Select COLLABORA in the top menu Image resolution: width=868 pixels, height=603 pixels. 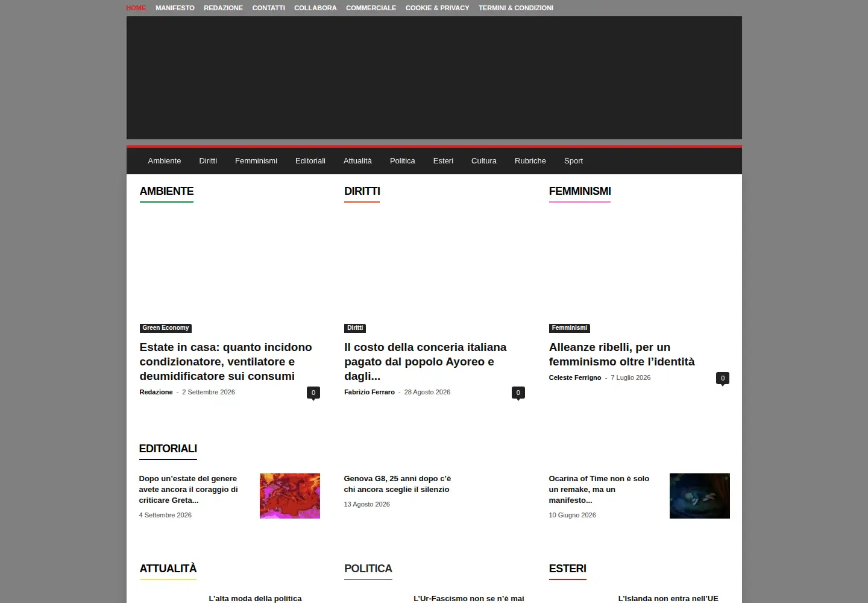(315, 8)
